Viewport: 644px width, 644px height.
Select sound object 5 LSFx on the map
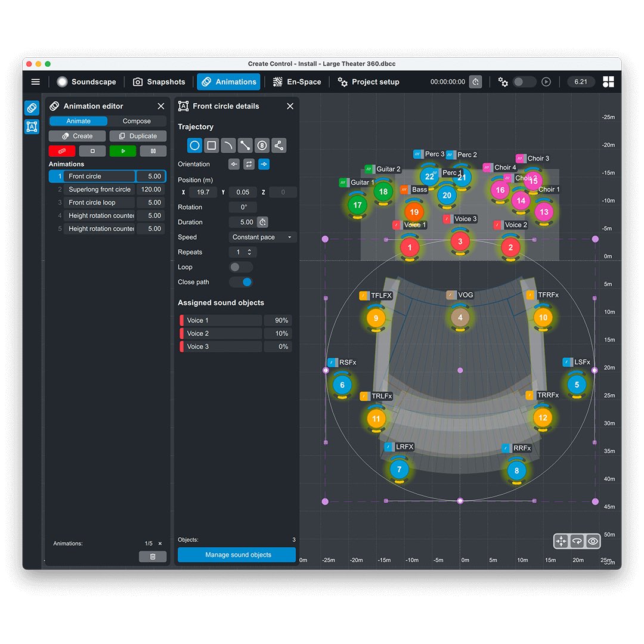click(577, 385)
